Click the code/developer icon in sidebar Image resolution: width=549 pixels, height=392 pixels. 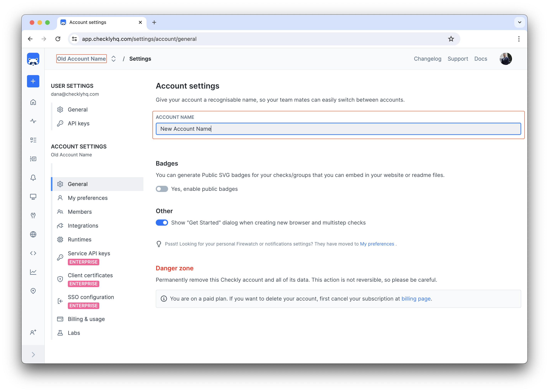(34, 253)
